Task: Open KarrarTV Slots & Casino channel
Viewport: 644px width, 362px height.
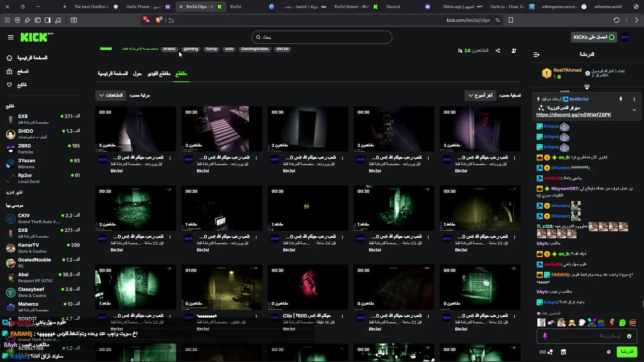Action: coord(43,248)
